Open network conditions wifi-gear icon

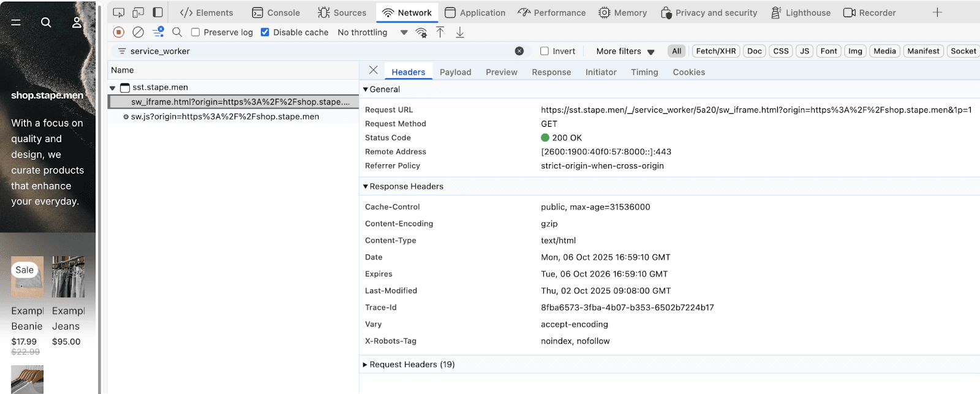[421, 32]
